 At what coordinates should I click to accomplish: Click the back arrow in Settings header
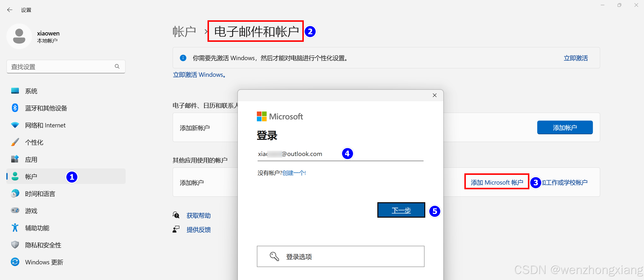[10, 10]
